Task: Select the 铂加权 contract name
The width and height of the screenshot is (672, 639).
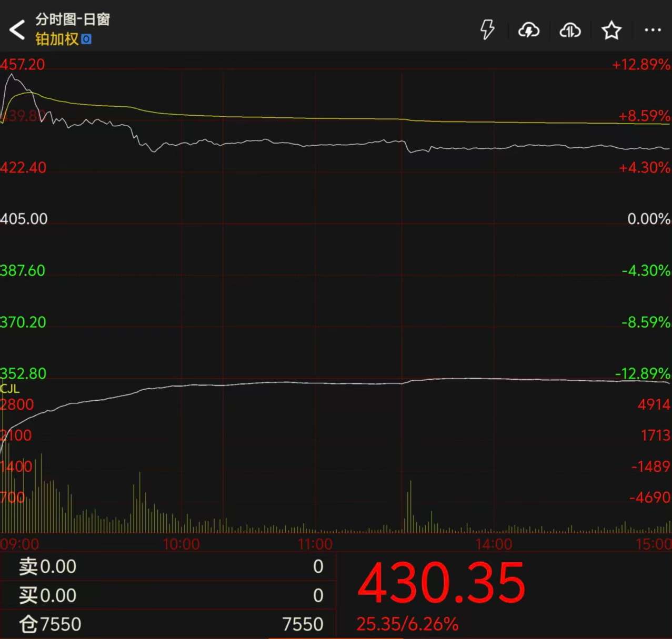Action: point(57,39)
